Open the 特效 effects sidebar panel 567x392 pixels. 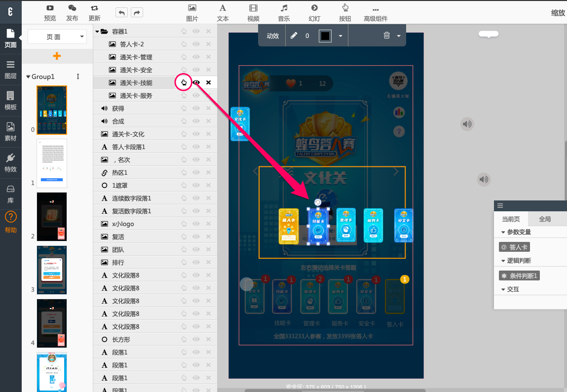(10, 162)
